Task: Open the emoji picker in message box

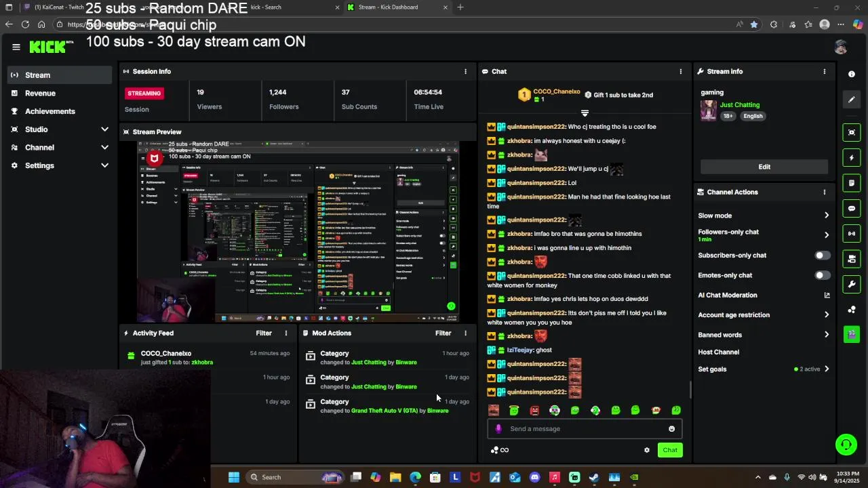Action: pyautogui.click(x=671, y=429)
